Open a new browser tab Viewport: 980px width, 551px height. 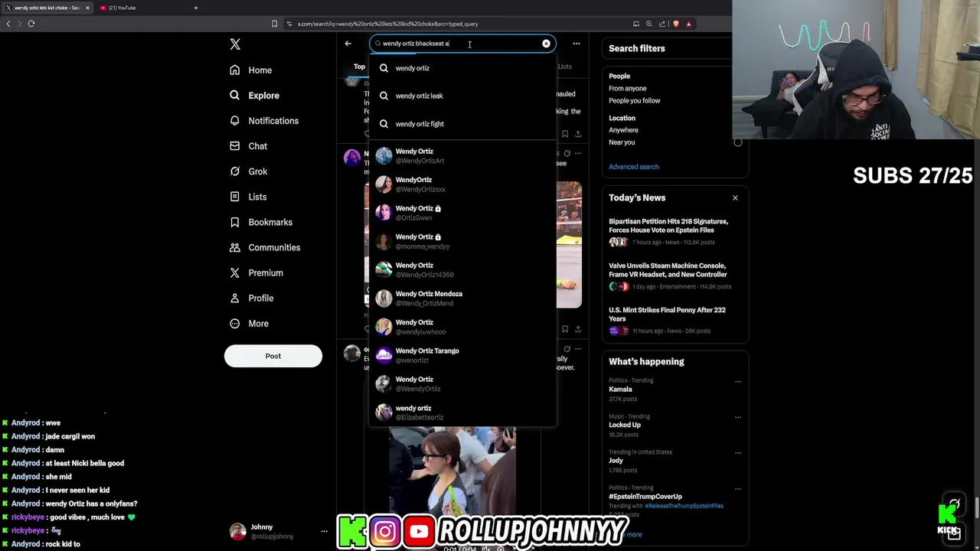(196, 8)
